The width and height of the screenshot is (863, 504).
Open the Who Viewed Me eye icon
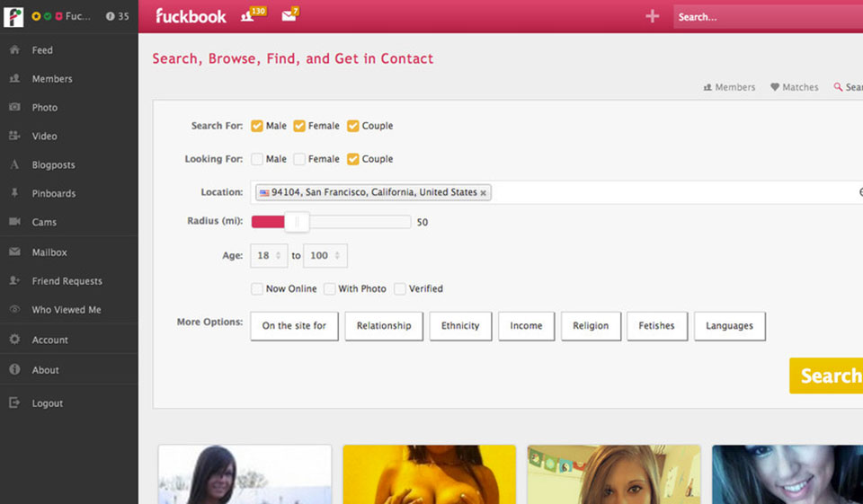pos(14,310)
